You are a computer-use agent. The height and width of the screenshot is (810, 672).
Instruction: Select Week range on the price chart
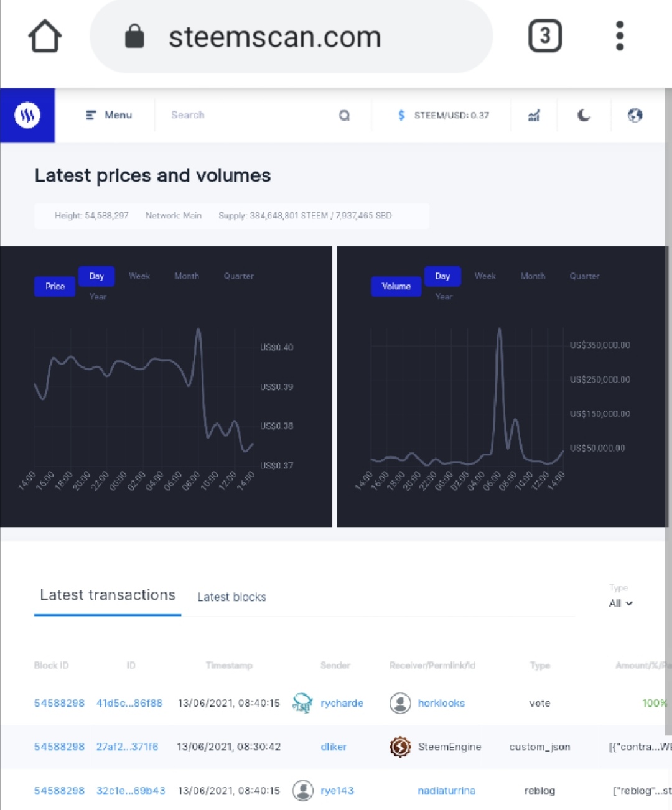pyautogui.click(x=139, y=276)
